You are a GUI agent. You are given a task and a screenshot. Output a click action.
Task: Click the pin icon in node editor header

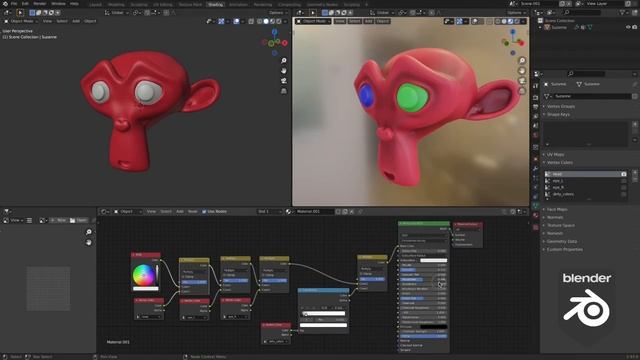360,211
